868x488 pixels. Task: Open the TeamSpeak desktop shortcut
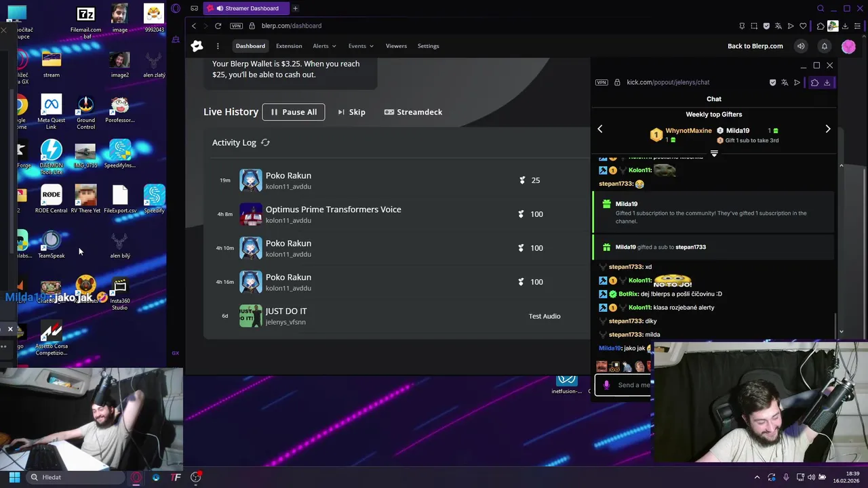tap(52, 245)
